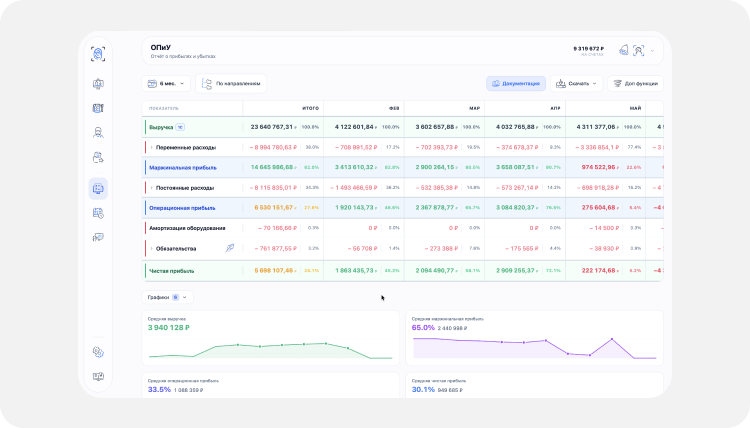Click total fixed costs −8 115 835,01
This screenshot has height=428, width=750.
[x=273, y=188]
